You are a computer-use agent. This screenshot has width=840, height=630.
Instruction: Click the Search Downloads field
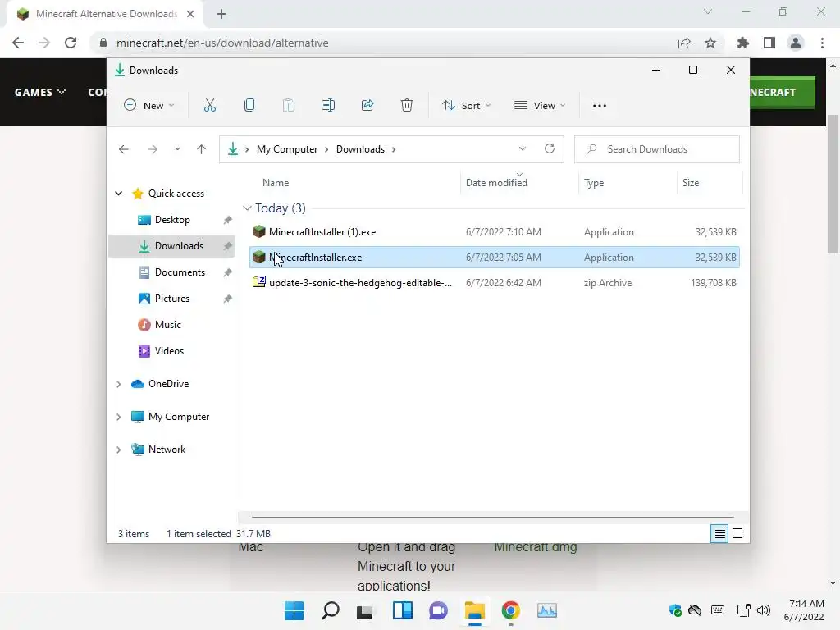point(657,149)
